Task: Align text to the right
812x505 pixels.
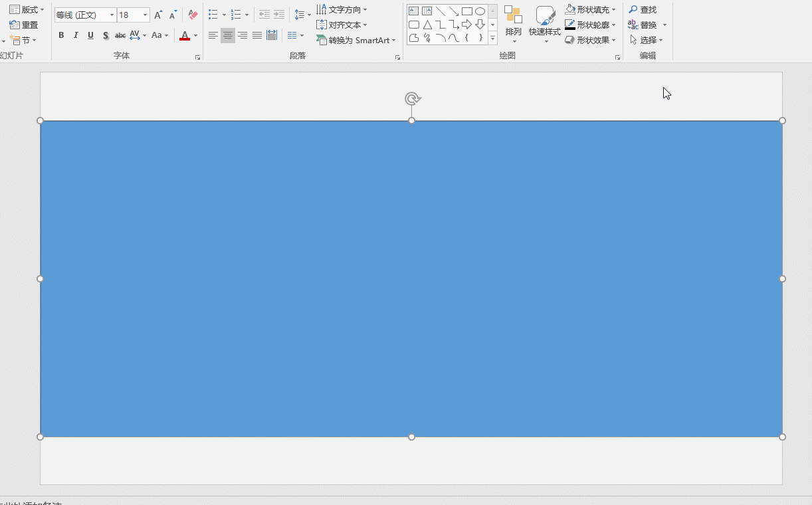Action: point(243,35)
